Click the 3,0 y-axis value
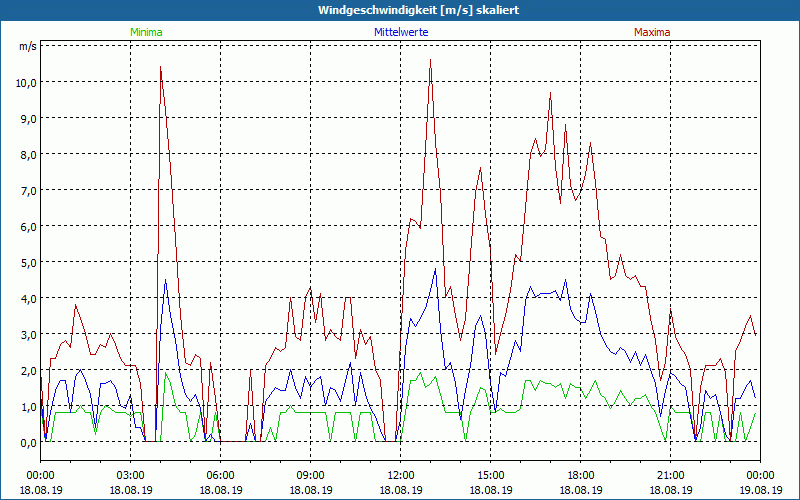 pos(29,335)
